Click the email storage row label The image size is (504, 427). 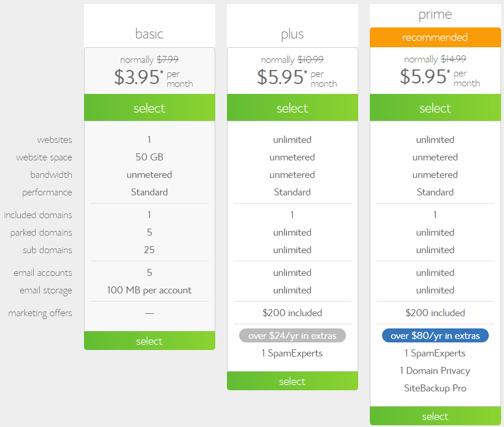45,290
